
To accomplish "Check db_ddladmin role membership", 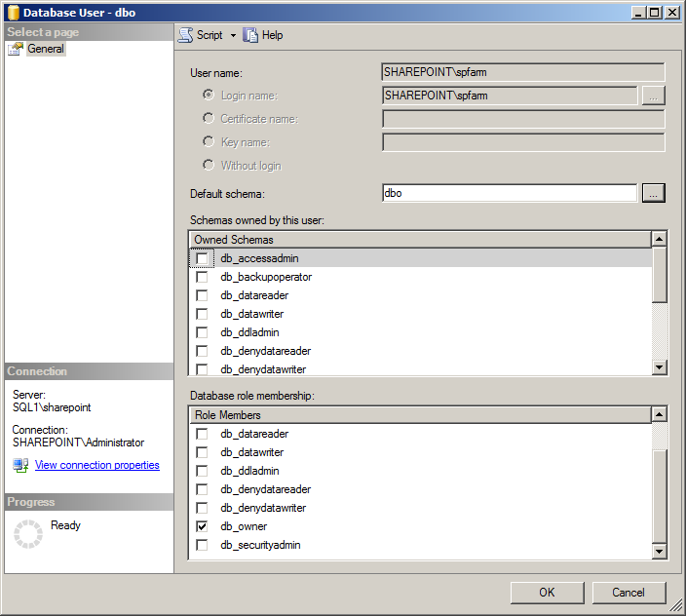I will click(202, 471).
